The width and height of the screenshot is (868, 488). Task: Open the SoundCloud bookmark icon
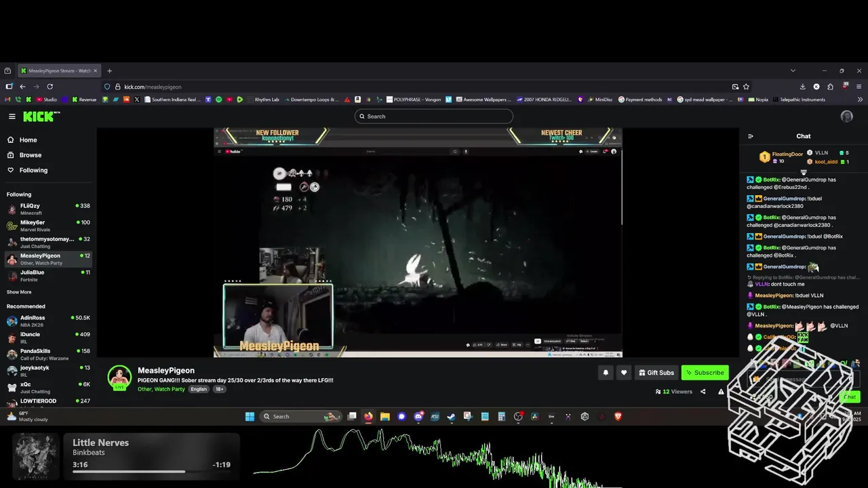126,100
